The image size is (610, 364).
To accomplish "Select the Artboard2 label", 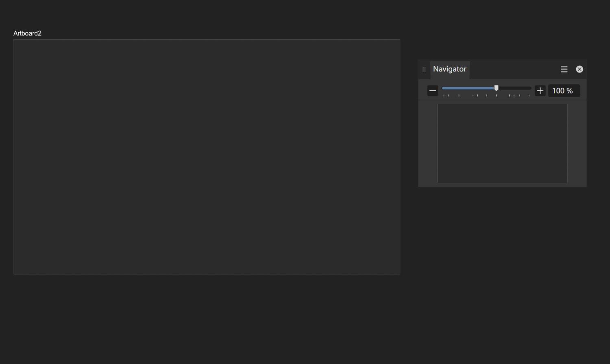I will point(27,33).
